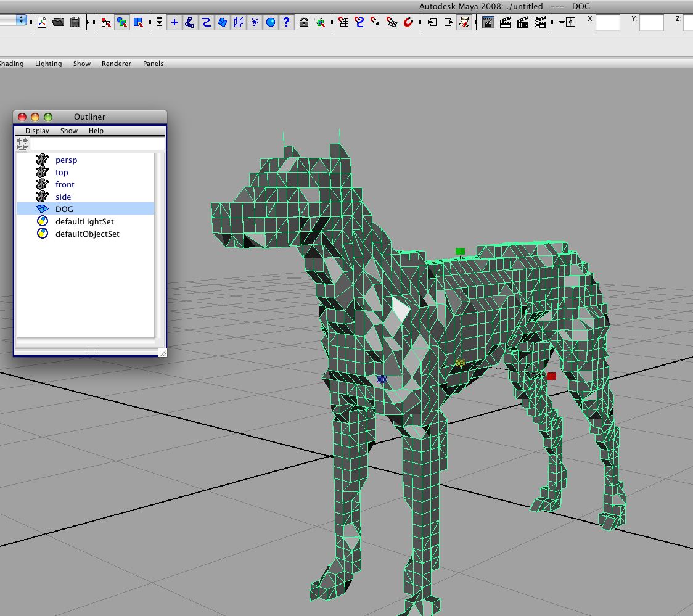693x616 pixels.
Task: Enable snap to points magnet
Action: tap(375, 22)
